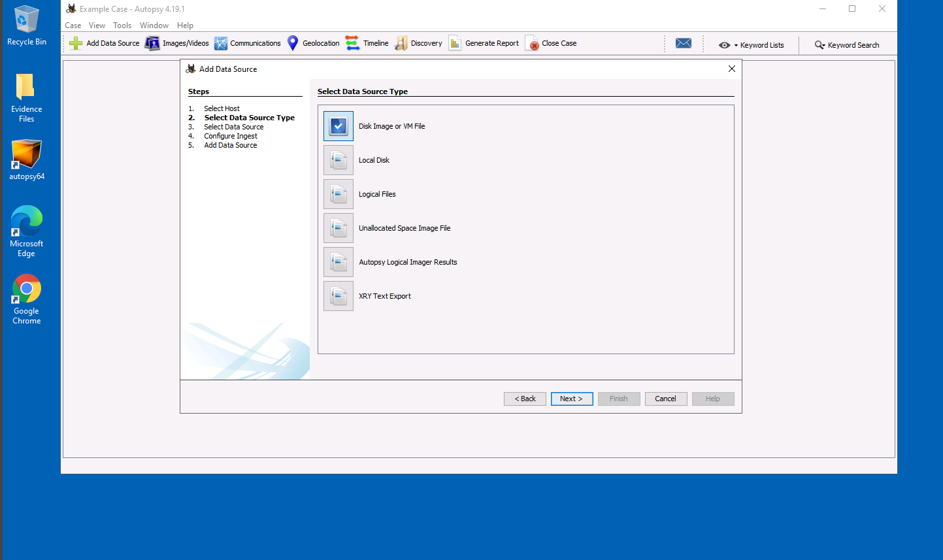Open the Tools menu
Screen dimensions: 943x560
pos(122,25)
